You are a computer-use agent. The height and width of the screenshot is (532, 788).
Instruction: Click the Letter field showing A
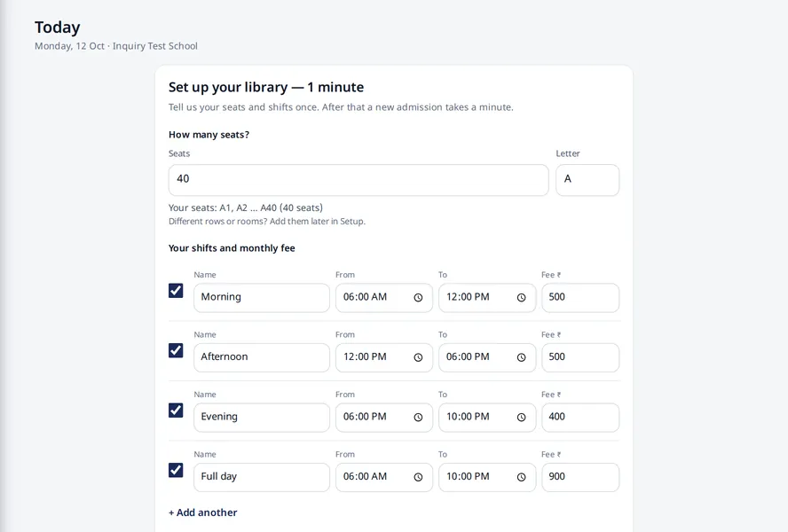pos(587,180)
